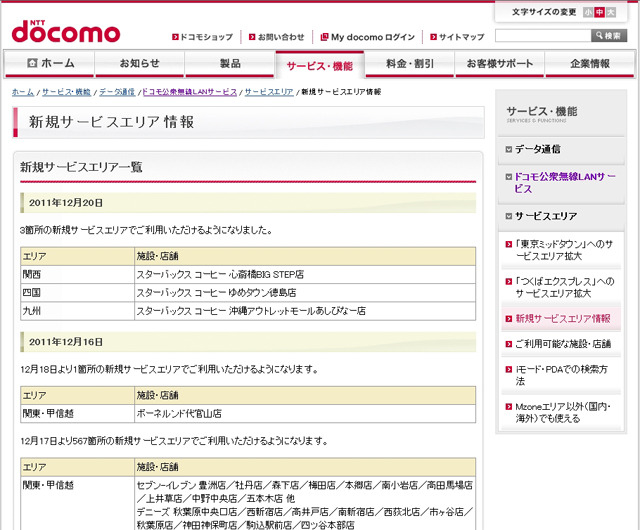Viewport: 640px width, 530px height.
Task: Click ボーネルンド代官山店 table cell
Action: click(x=305, y=414)
